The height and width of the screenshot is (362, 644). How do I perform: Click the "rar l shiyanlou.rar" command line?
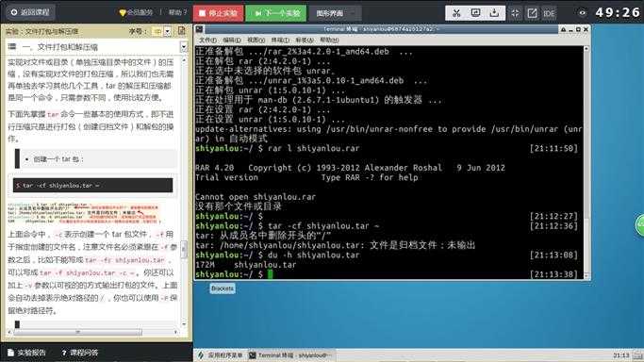(314, 148)
